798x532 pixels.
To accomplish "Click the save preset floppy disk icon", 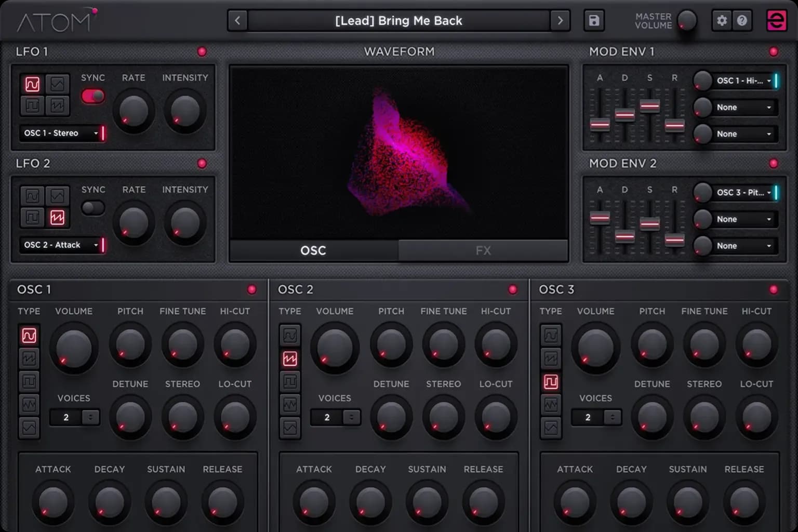I will [x=594, y=21].
